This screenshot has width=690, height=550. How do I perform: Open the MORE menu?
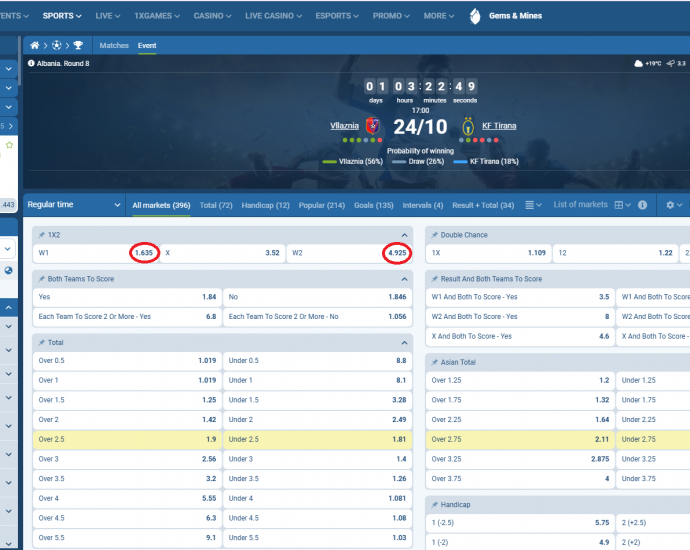pos(439,16)
